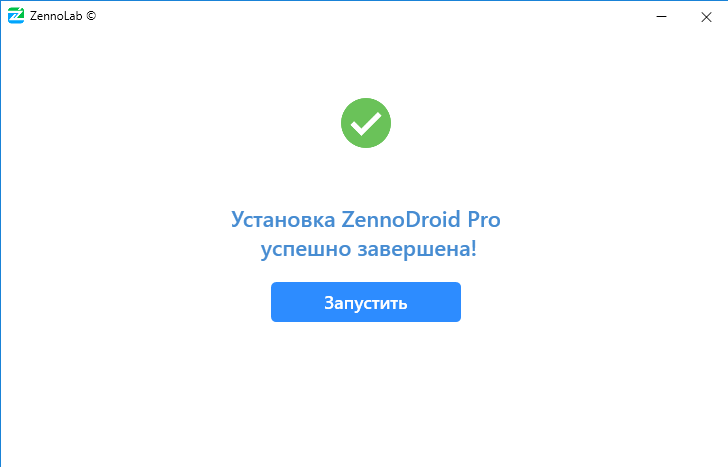Screen dimensions: 728x467
Task: Minimize the ZennoLab installer window
Action: [661, 17]
